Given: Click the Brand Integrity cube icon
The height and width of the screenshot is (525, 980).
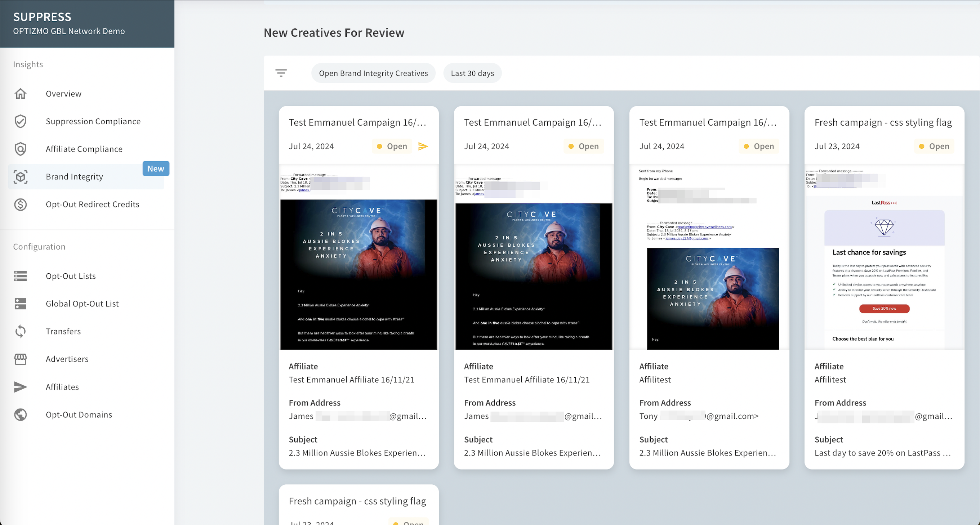Looking at the screenshot, I should point(21,177).
